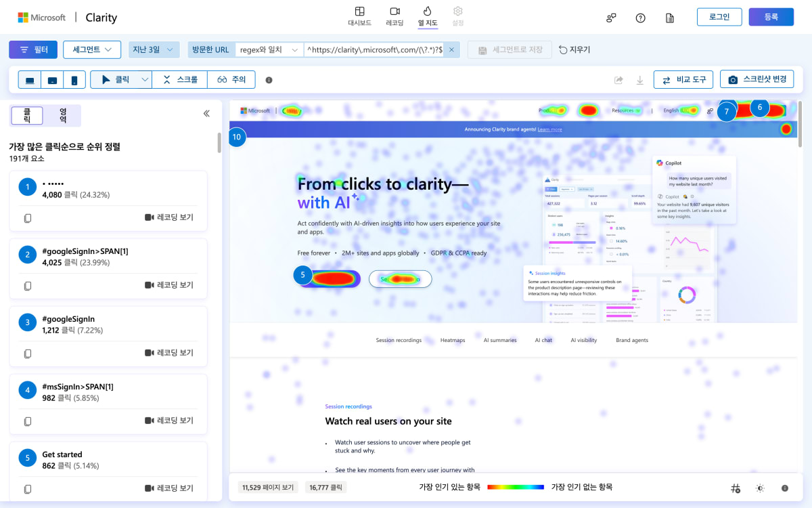
Task: Switch to desktop device view
Action: pos(30,80)
